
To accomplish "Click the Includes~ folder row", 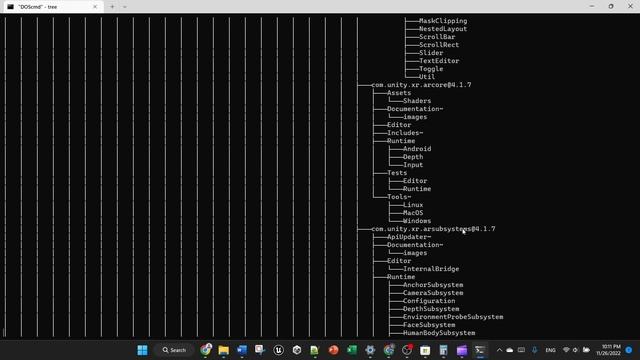I will (x=405, y=133).
